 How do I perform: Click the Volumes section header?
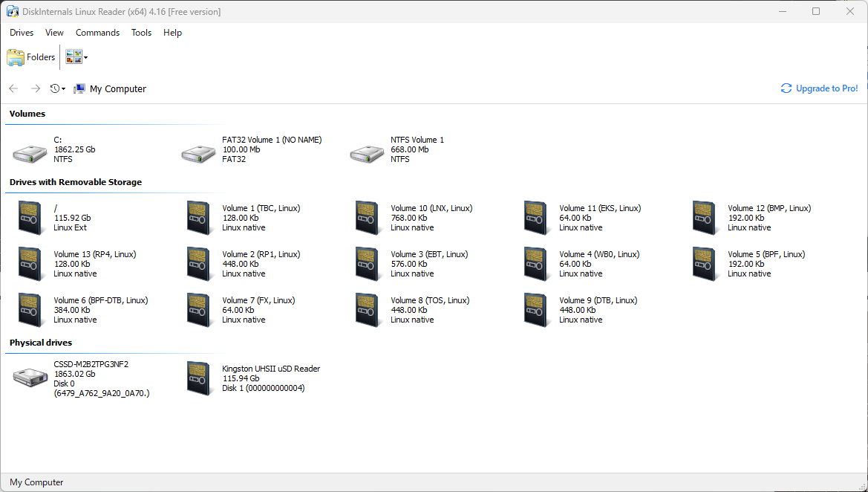[27, 114]
